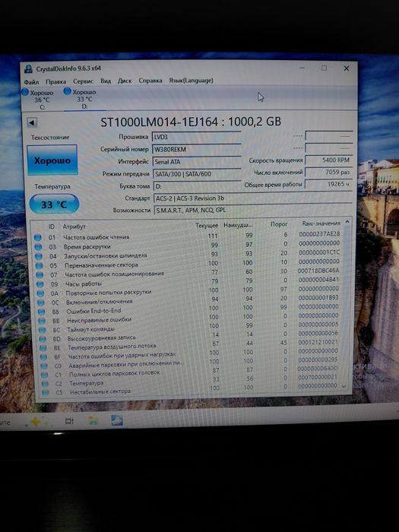Click the serial number field W380REKM

196,149
